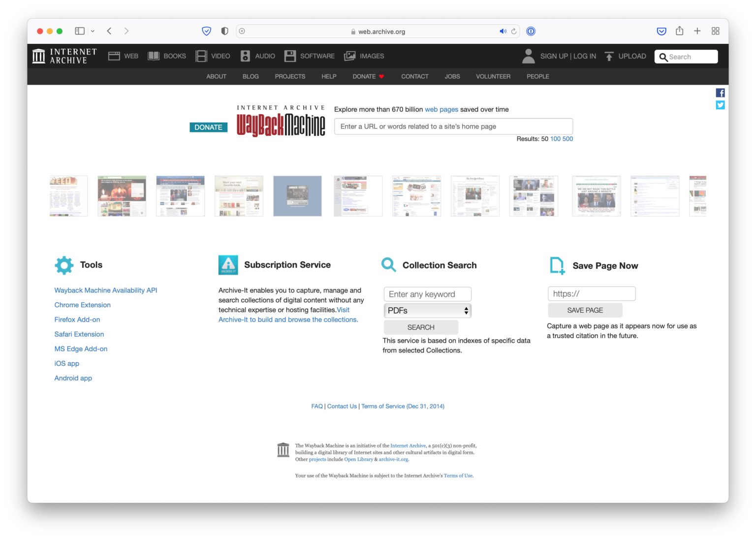Show 100 results per page
Screen dimensions: 756x539
[555, 139]
